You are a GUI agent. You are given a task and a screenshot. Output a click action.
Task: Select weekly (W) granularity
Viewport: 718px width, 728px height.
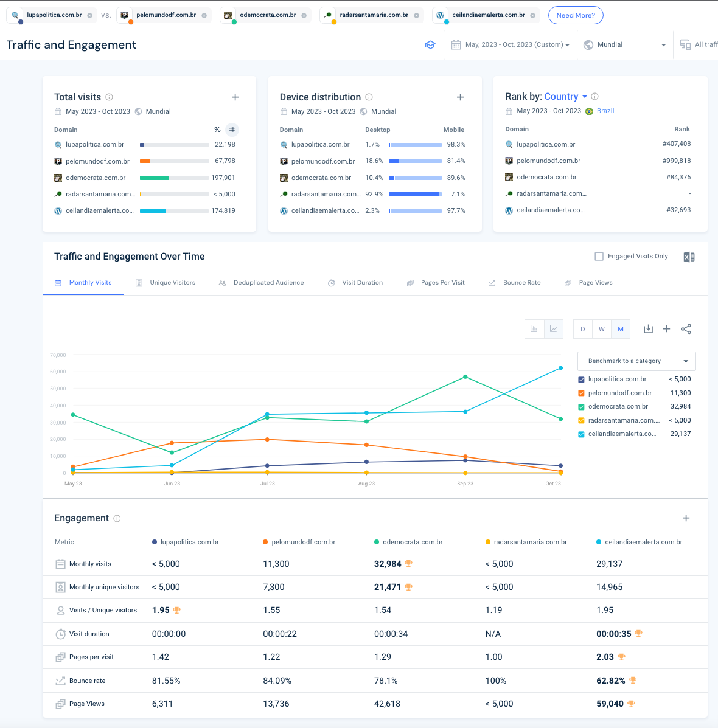coord(601,329)
